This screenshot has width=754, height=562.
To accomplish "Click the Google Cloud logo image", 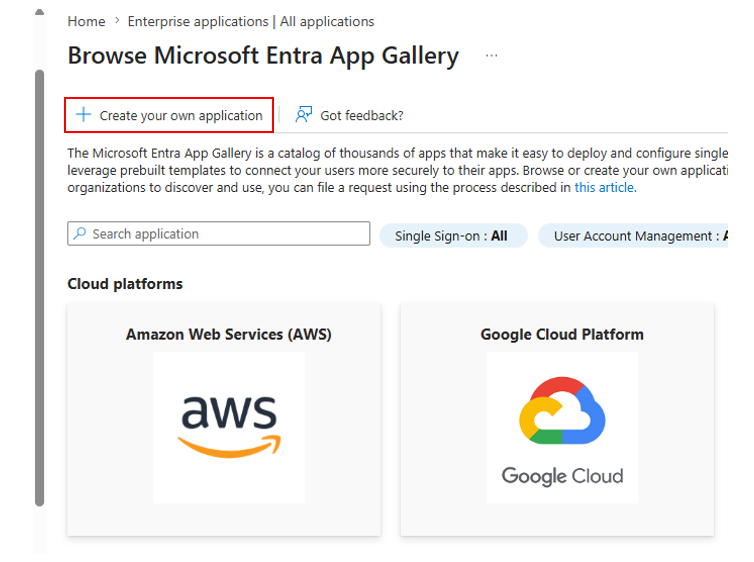I will [x=562, y=427].
